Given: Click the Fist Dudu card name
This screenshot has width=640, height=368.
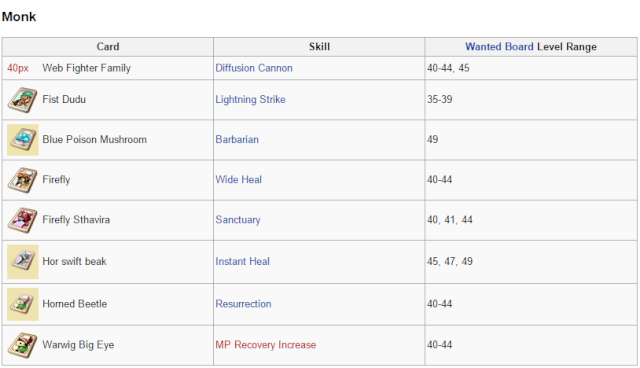Looking at the screenshot, I should pyautogui.click(x=64, y=100).
